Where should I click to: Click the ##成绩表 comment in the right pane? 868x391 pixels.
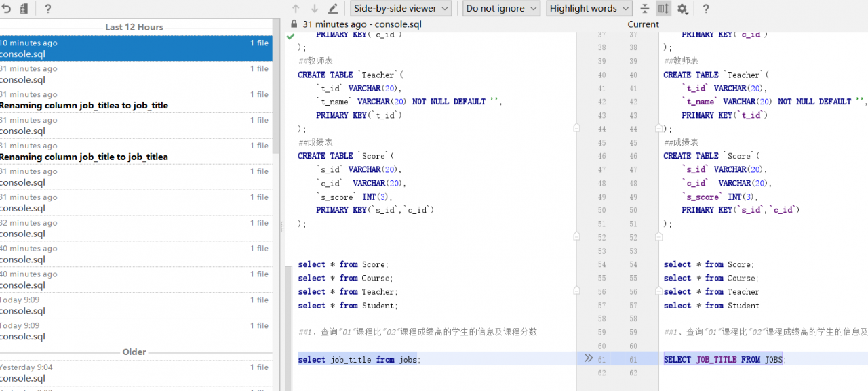[x=681, y=142]
